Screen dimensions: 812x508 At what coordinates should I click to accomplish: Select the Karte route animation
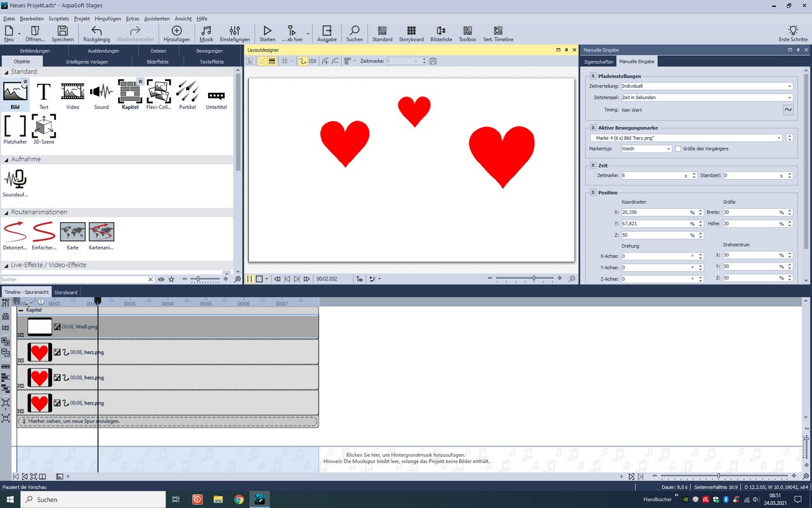pos(72,235)
